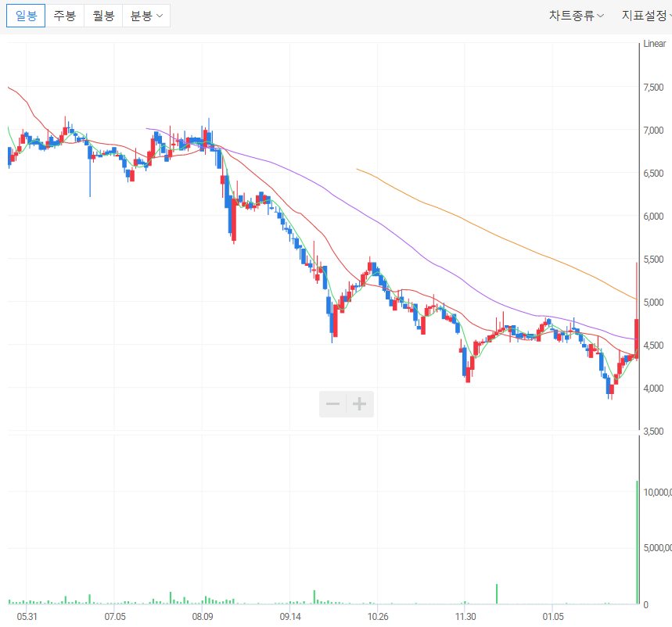Switch to the 주봉 weekly chart tab
672x627 pixels.
(x=65, y=16)
